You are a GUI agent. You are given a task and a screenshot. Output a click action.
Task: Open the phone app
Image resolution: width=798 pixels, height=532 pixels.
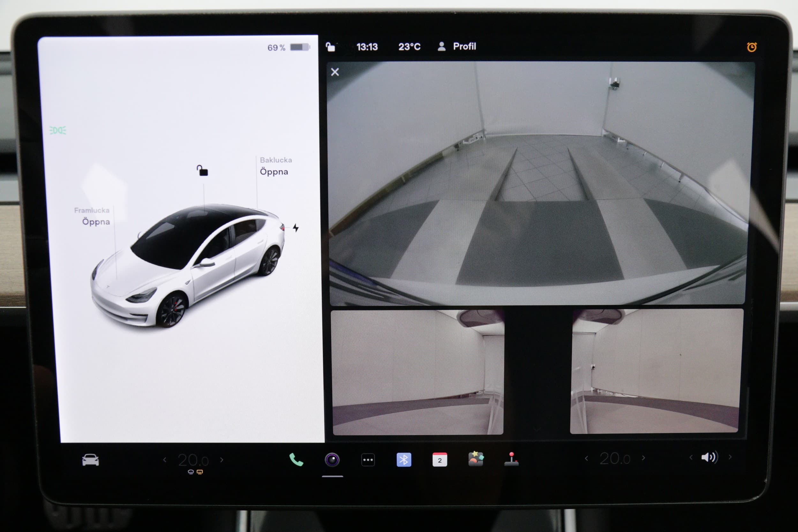point(296,460)
